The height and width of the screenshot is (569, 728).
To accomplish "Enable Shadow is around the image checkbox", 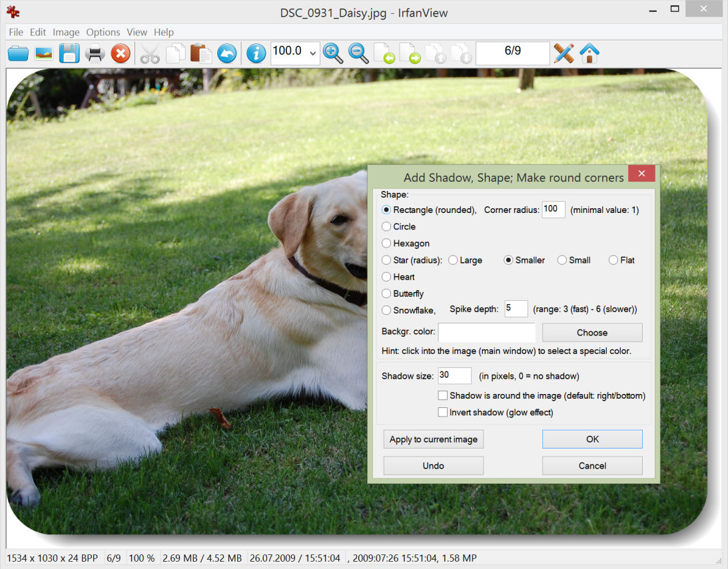I will [443, 396].
